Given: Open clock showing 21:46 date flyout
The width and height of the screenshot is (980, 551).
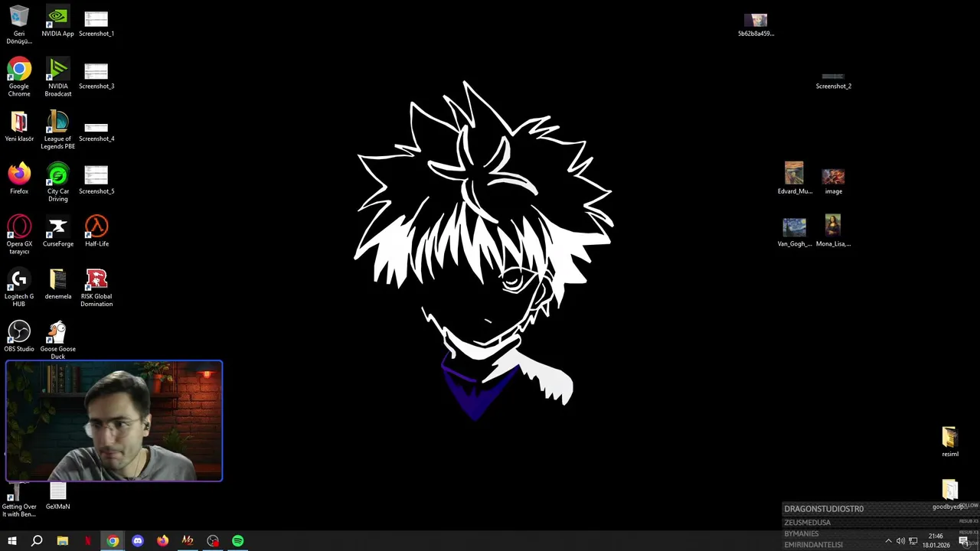Looking at the screenshot, I should click(x=936, y=541).
